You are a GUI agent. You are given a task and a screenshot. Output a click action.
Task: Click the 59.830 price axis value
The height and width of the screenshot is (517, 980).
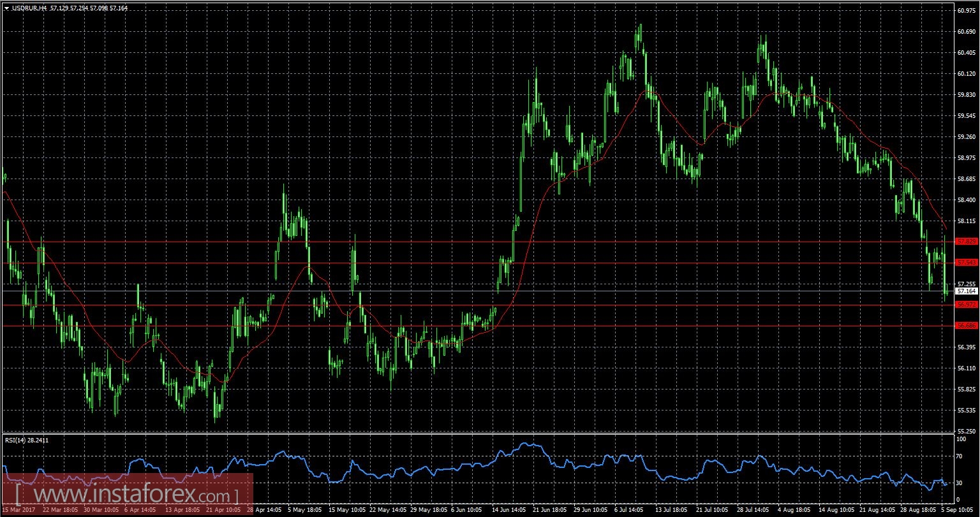pos(967,95)
